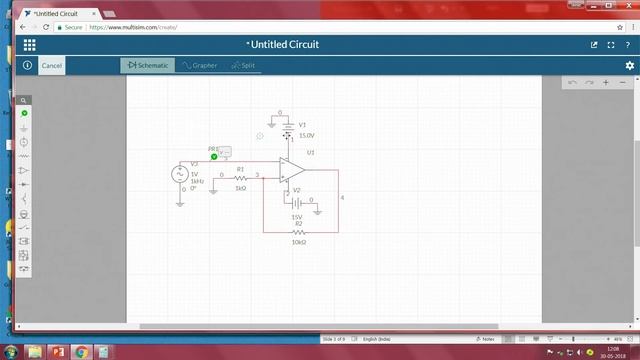640x360 pixels.
Task: Click the volume icon in system tray
Action: coord(579,352)
